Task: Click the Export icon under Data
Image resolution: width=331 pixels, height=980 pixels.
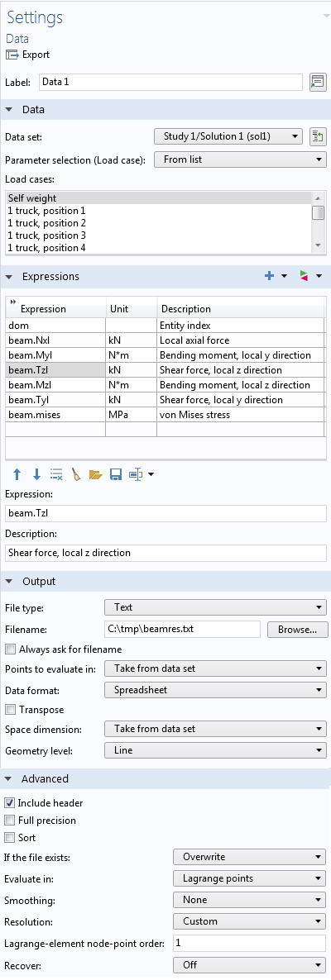Action: [x=12, y=55]
